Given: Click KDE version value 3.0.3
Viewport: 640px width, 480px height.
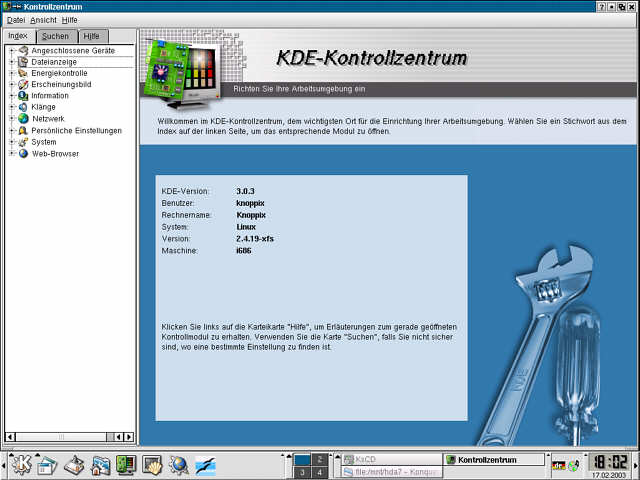Looking at the screenshot, I should click(245, 191).
